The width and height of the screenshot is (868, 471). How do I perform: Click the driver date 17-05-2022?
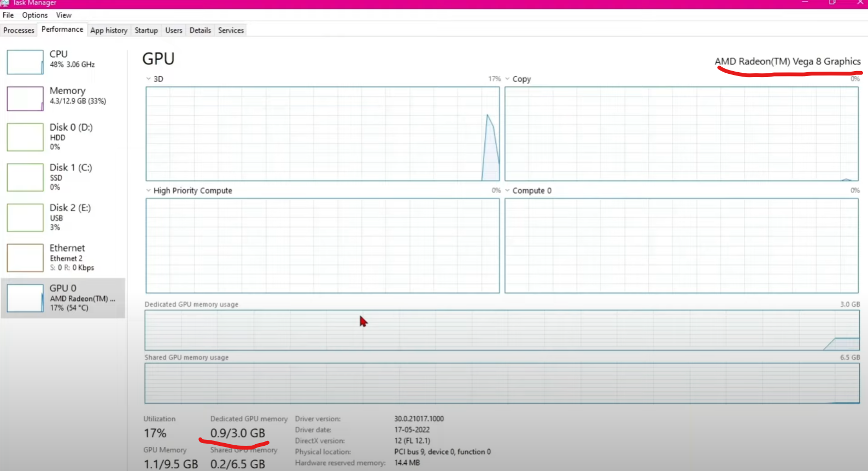pyautogui.click(x=412, y=430)
